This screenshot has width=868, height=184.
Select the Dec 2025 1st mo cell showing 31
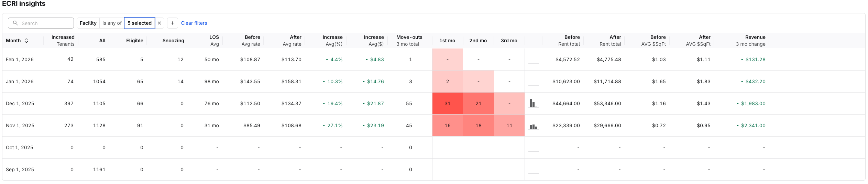[x=447, y=104]
